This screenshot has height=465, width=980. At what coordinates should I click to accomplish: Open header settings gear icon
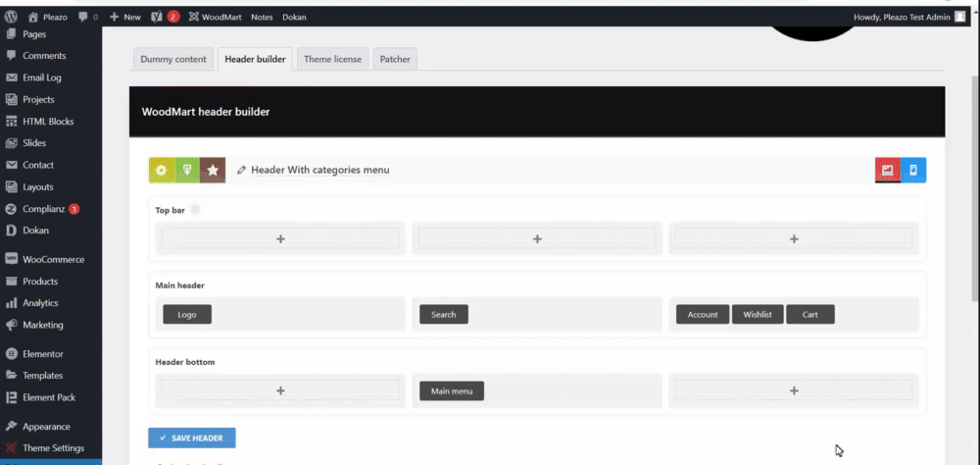click(x=162, y=171)
